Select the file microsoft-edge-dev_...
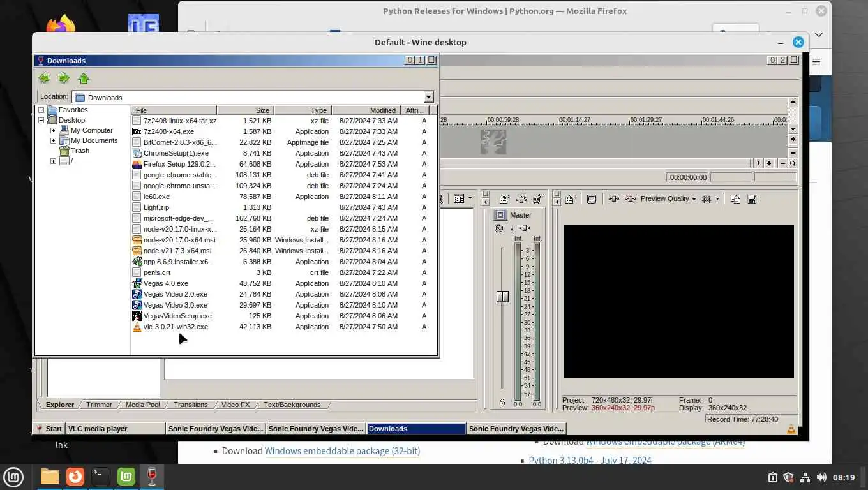This screenshot has width=868, height=490. point(178,218)
